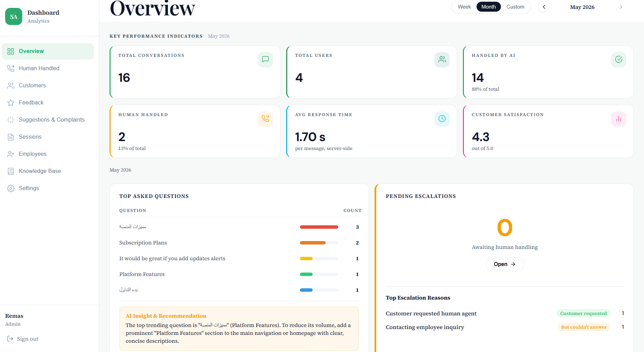Image resolution: width=644 pixels, height=352 pixels.
Task: Click the Overview grid icon in sidebar
Action: click(11, 51)
